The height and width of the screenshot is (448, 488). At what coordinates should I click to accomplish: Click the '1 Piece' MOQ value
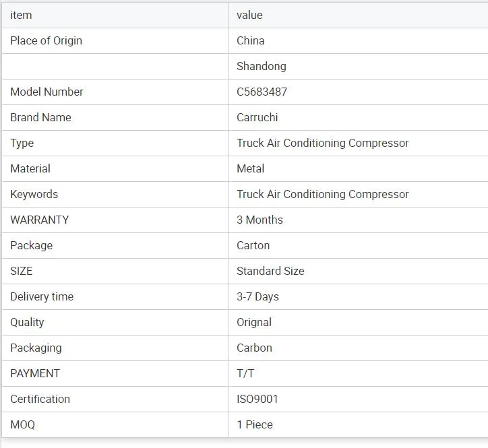tap(254, 424)
